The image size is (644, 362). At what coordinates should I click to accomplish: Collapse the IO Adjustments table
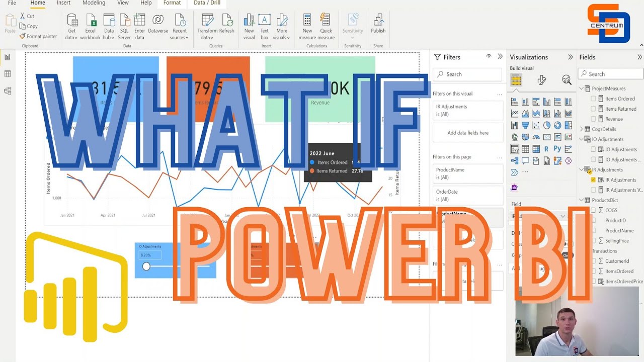[x=581, y=139]
